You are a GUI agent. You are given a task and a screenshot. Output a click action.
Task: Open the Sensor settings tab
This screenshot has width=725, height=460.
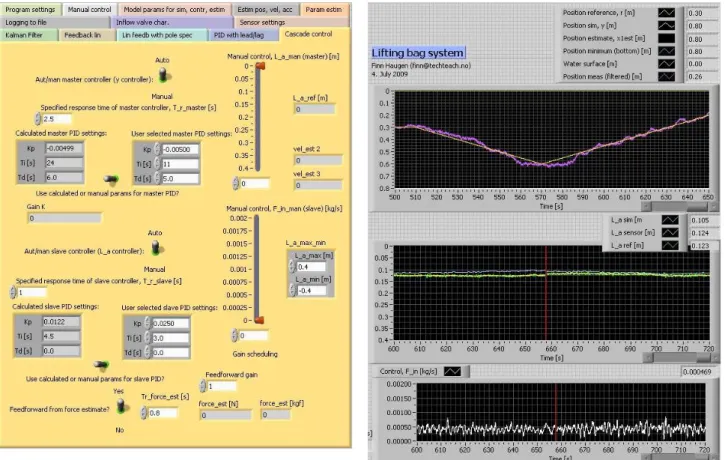(291, 22)
